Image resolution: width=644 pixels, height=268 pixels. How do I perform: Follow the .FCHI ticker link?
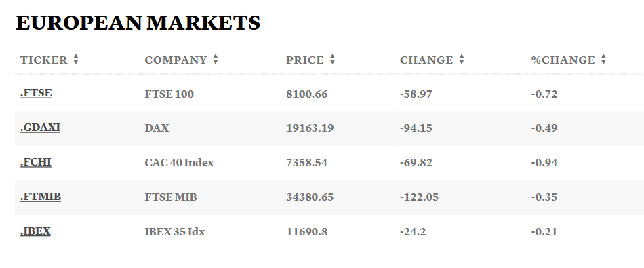coord(36,162)
